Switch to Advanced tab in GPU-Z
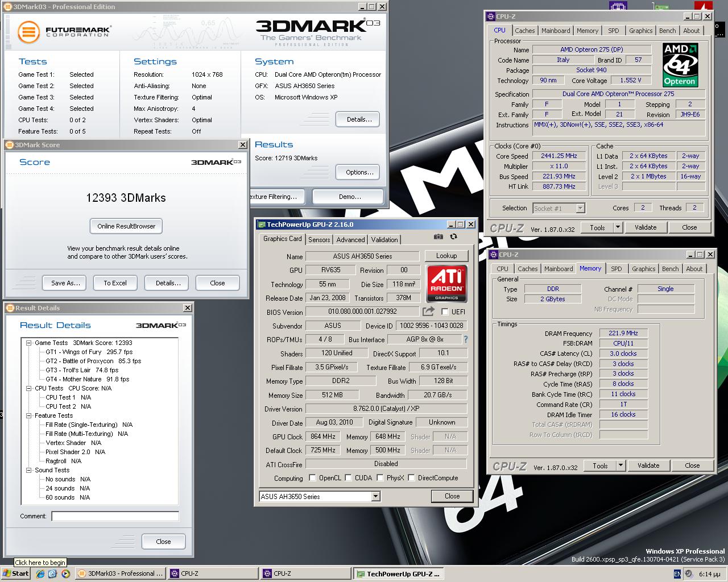The width and height of the screenshot is (728, 582). coord(350,240)
